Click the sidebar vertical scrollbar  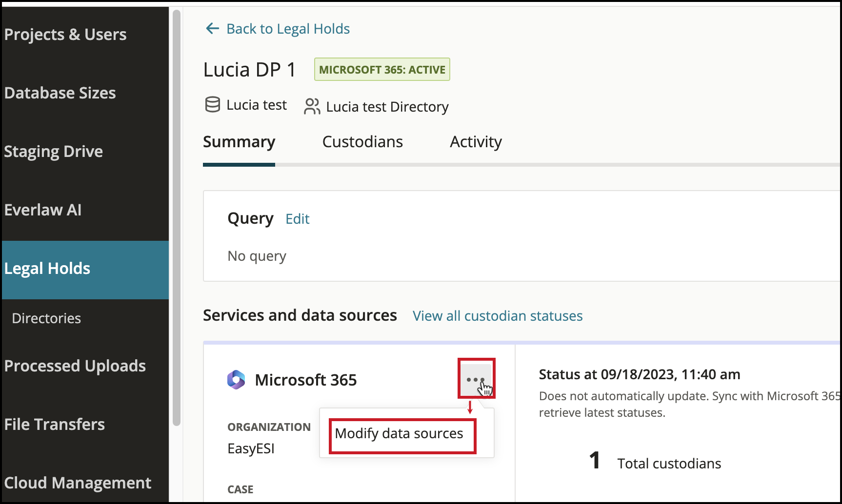(177, 217)
